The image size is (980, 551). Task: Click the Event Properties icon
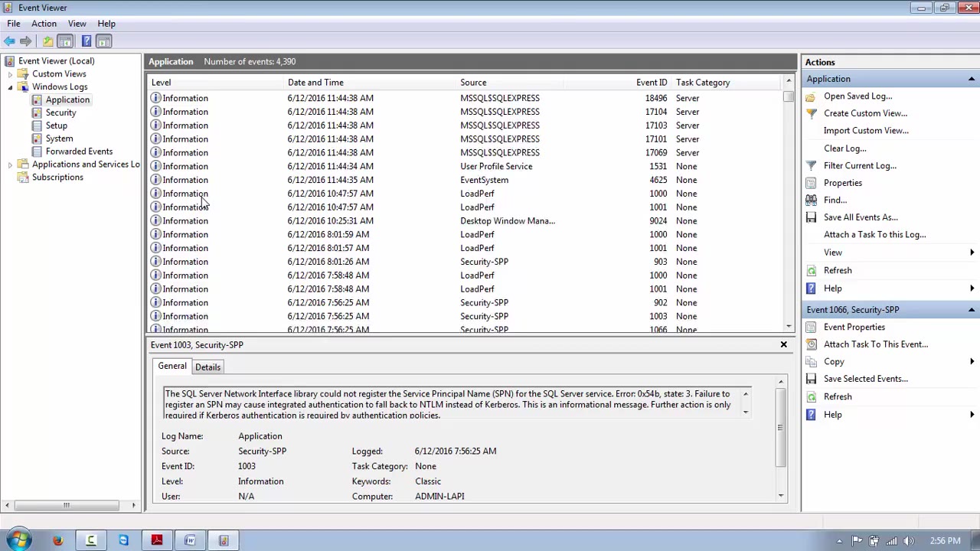[x=811, y=327]
